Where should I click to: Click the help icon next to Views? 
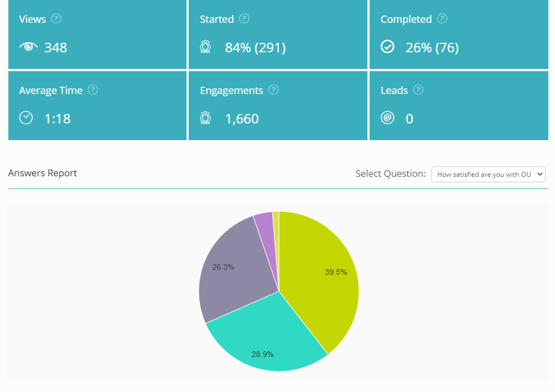(56, 19)
